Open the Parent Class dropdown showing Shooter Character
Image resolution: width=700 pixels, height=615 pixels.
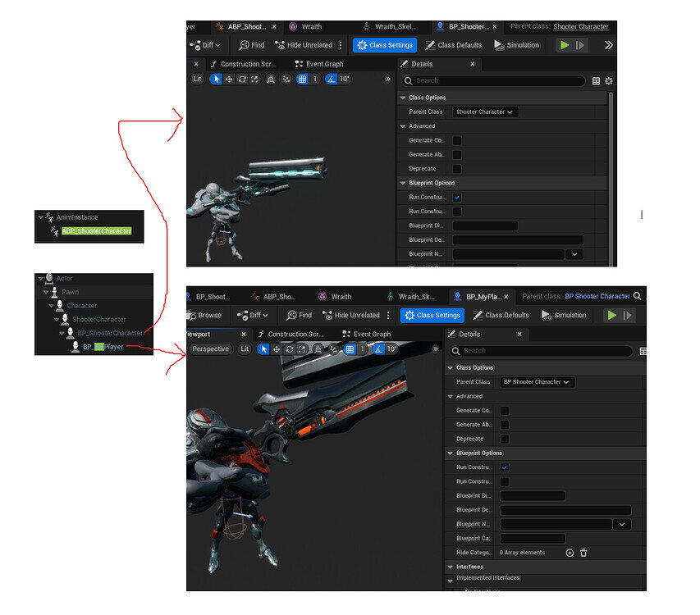484,112
